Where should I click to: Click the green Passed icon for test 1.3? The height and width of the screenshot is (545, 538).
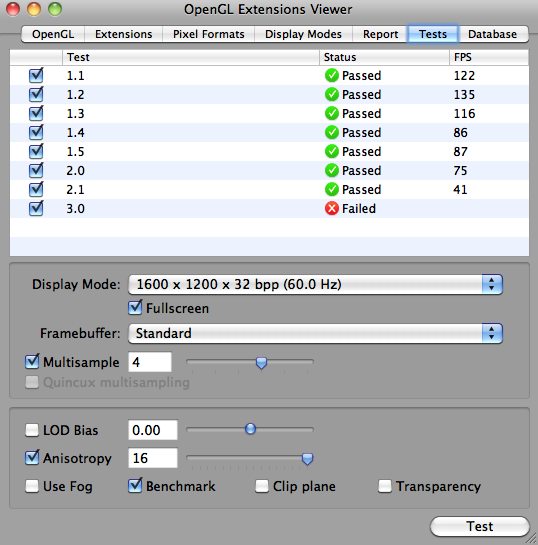pyautogui.click(x=332, y=113)
